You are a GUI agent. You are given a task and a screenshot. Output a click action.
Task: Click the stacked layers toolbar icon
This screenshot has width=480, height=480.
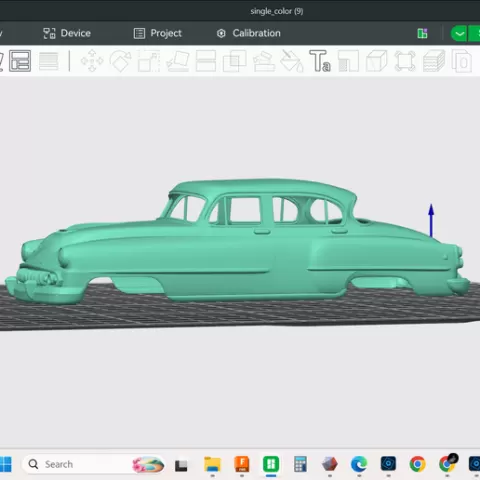(x=434, y=61)
